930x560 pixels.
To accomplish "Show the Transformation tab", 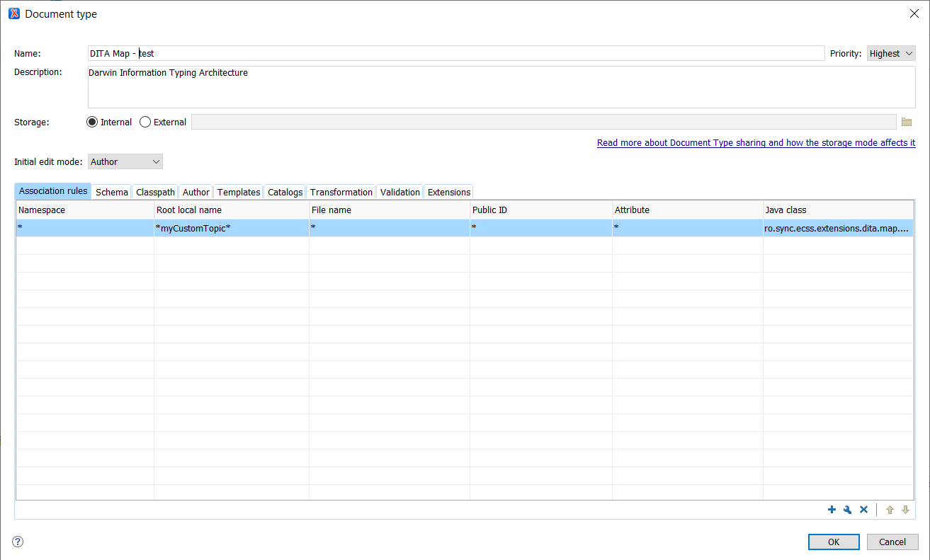I will (341, 192).
